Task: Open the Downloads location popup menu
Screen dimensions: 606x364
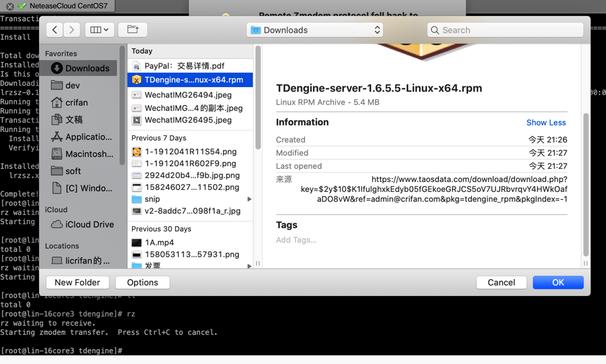Action: tap(315, 30)
